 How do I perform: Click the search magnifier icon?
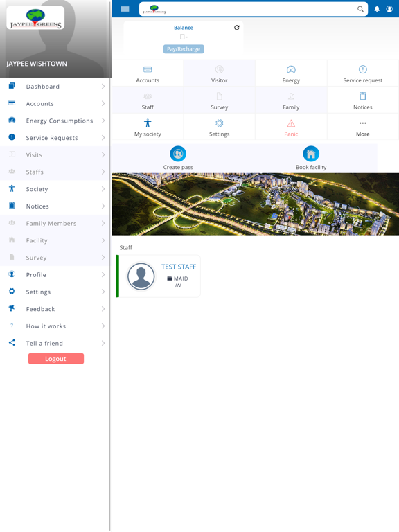pyautogui.click(x=360, y=9)
